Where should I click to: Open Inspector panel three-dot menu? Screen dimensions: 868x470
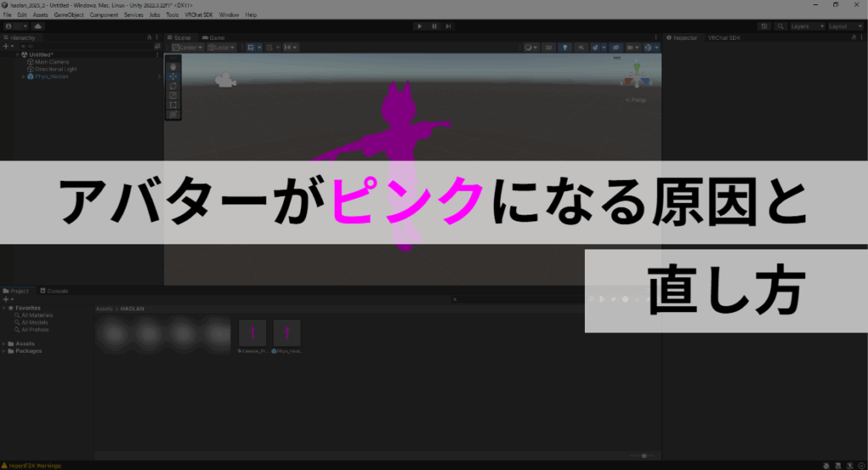click(861, 37)
